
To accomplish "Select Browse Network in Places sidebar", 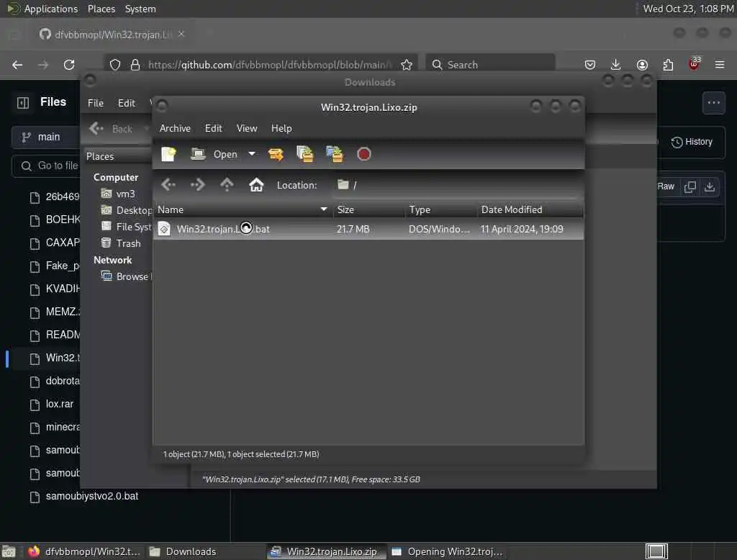I will [126, 276].
